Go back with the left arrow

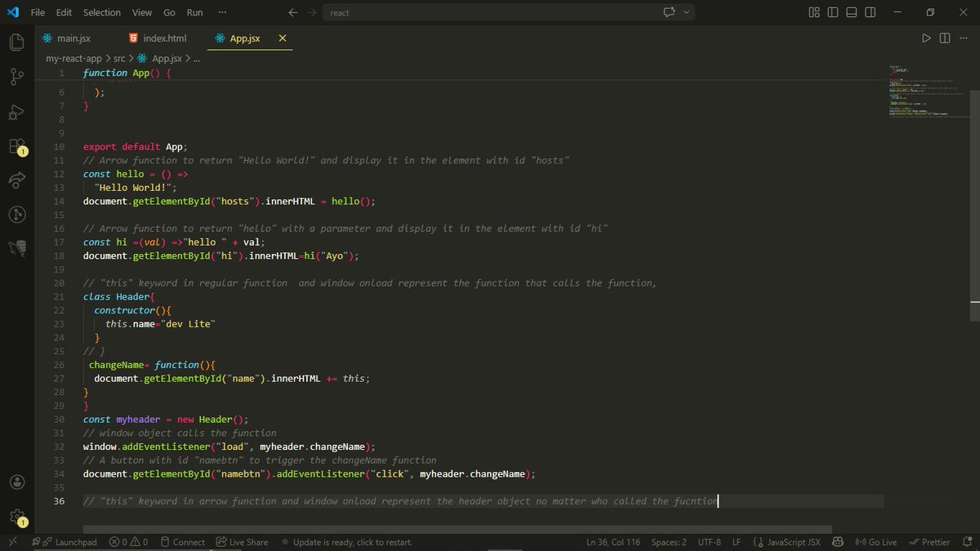[x=293, y=12]
